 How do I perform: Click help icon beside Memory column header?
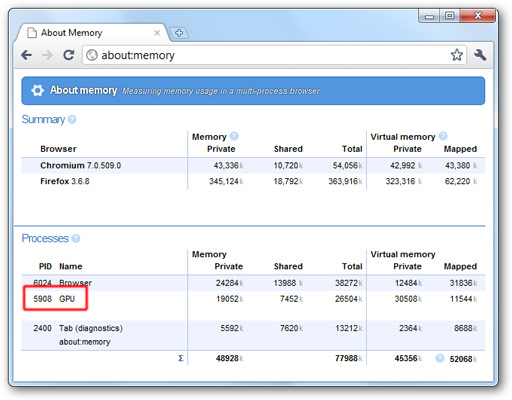click(234, 136)
